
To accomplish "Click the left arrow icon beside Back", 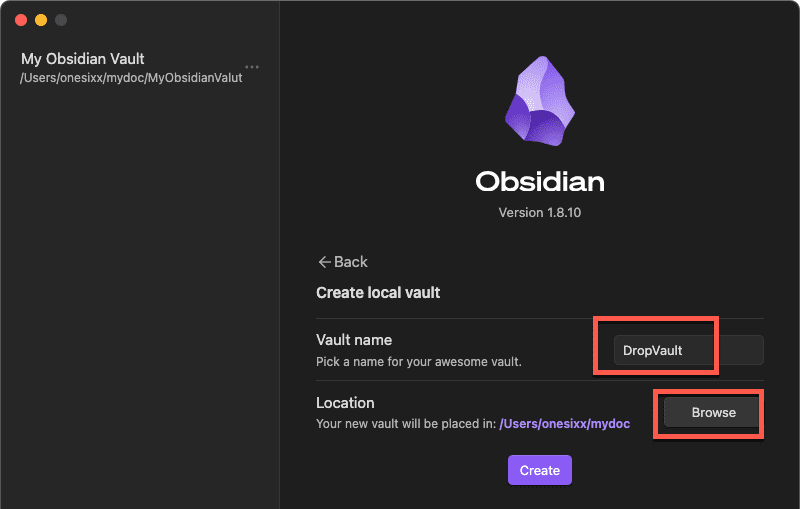I will [324, 262].
